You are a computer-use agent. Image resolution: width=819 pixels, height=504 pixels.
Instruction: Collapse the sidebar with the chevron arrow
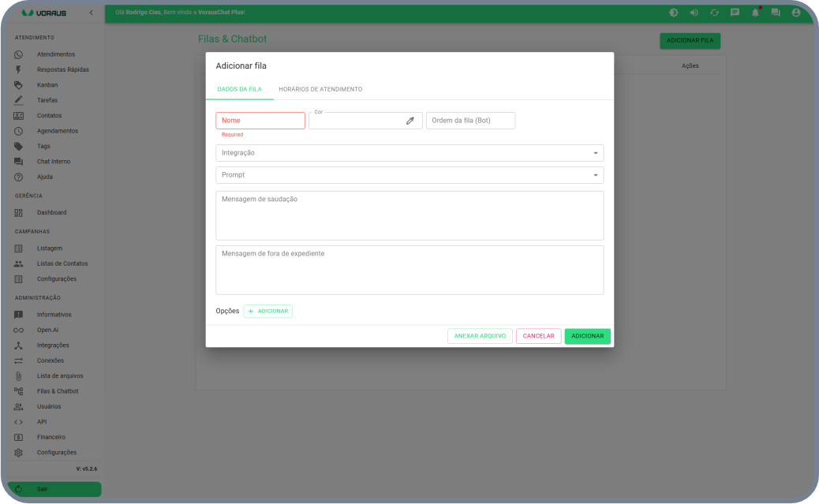[91, 13]
